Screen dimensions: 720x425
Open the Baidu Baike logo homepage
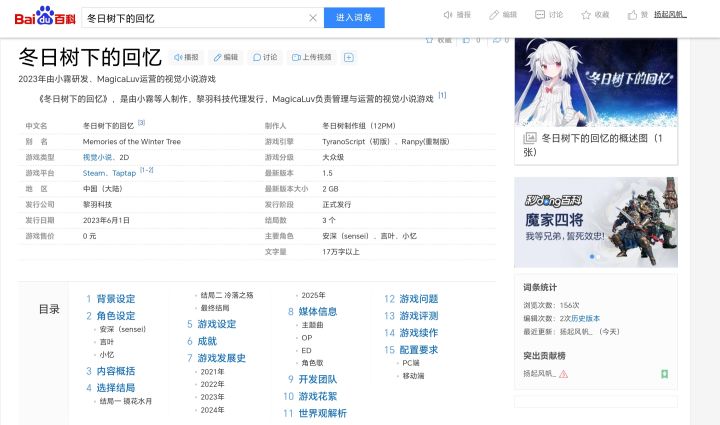point(45,17)
